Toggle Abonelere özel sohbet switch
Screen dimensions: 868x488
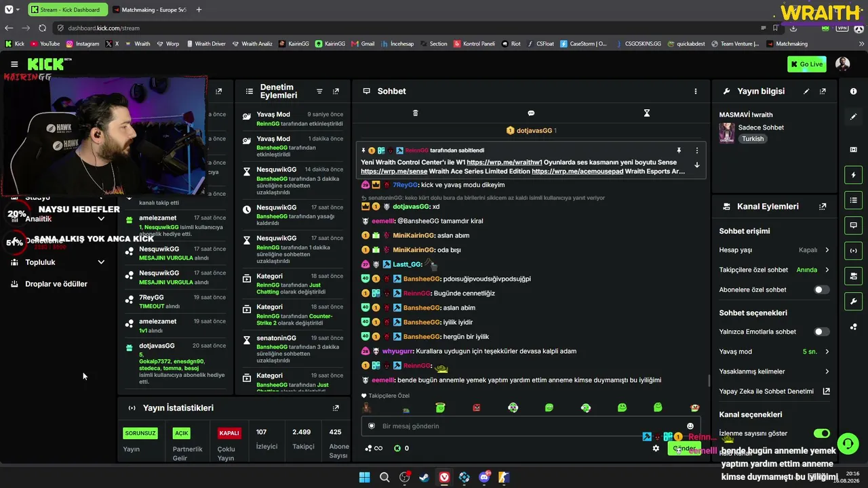[821, 290]
